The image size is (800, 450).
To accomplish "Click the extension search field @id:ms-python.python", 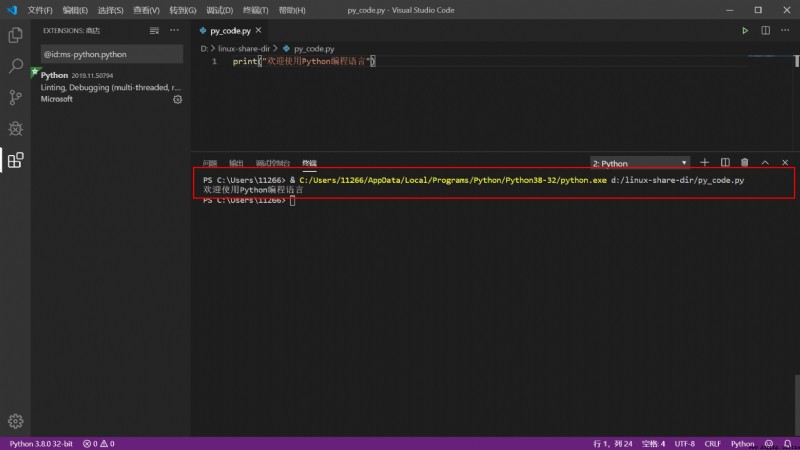I will [x=112, y=54].
